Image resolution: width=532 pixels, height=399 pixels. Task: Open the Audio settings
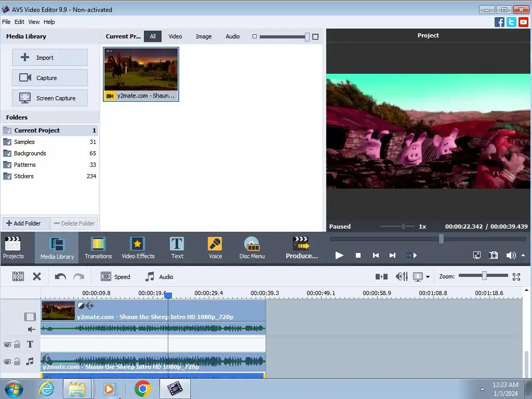(159, 276)
